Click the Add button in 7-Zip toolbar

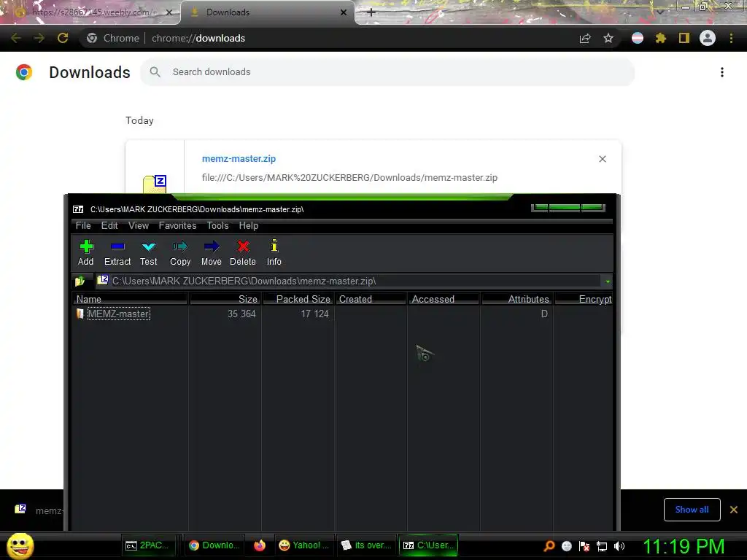tap(86, 252)
